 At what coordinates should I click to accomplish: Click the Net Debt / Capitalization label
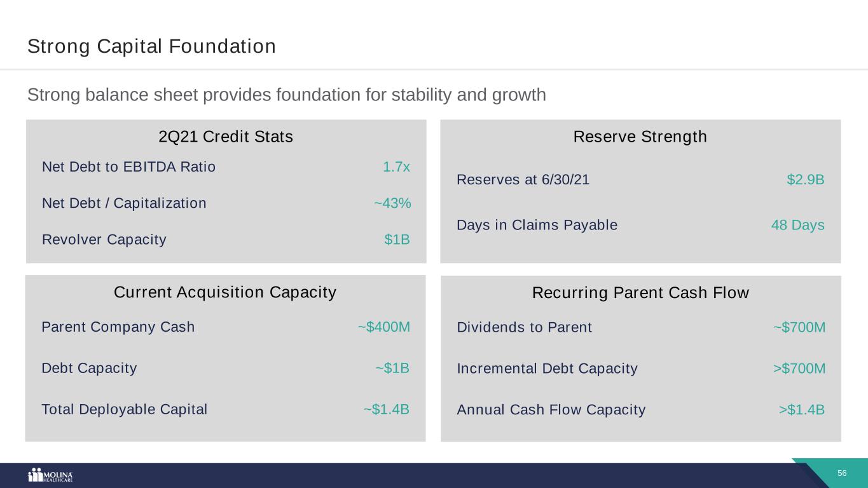coord(124,203)
